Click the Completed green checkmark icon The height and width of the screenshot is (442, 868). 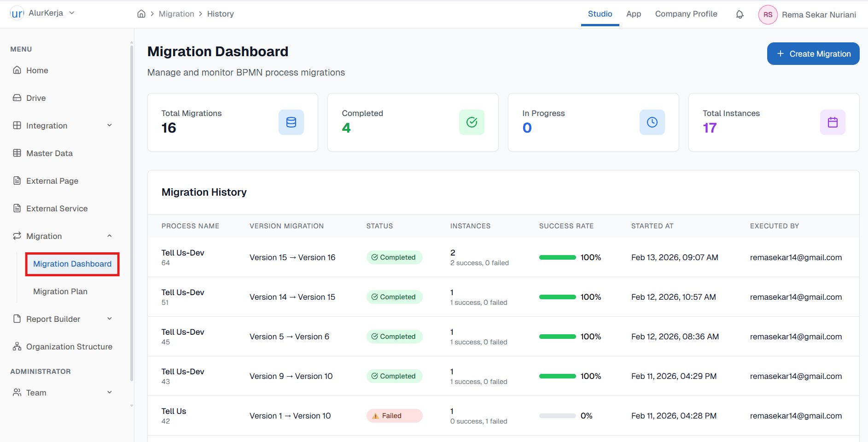coord(472,122)
